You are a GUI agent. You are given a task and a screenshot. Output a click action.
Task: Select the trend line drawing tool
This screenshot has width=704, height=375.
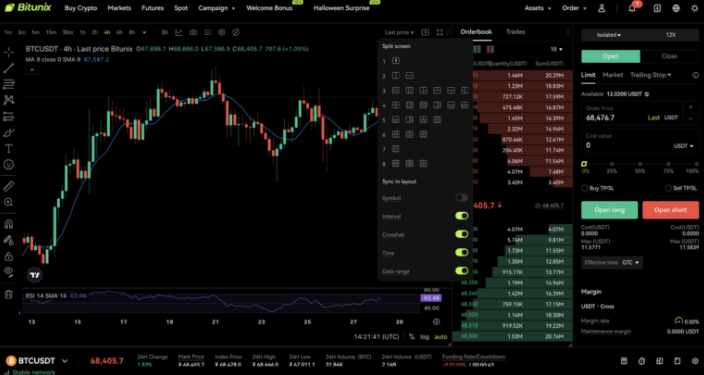pos(9,68)
